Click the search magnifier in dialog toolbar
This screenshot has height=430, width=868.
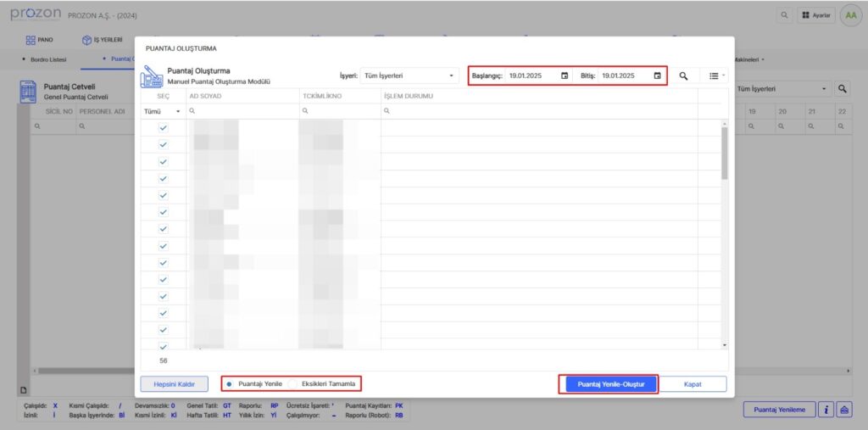coord(683,75)
